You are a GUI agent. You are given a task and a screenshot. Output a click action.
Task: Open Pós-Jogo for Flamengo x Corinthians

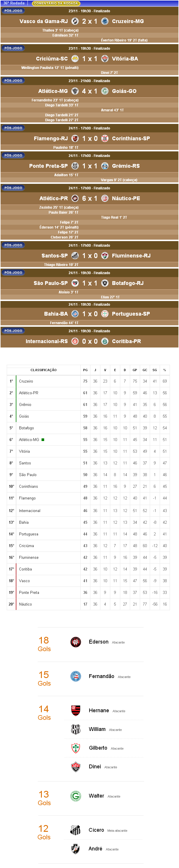(x=13, y=128)
